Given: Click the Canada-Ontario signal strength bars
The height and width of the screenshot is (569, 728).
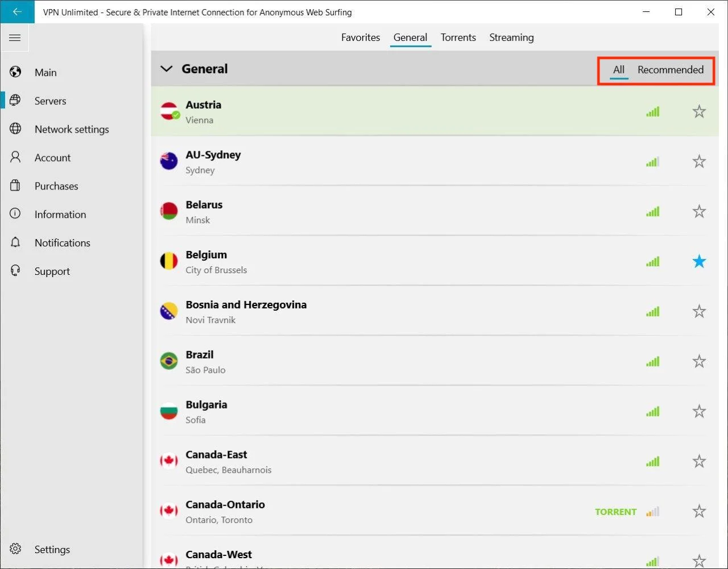Looking at the screenshot, I should 652,511.
